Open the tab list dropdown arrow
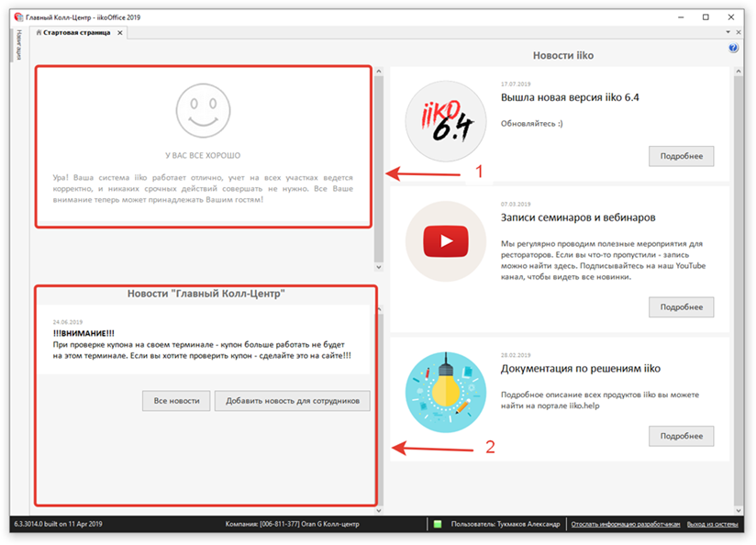Screen dimensions: 756x545 point(739,33)
